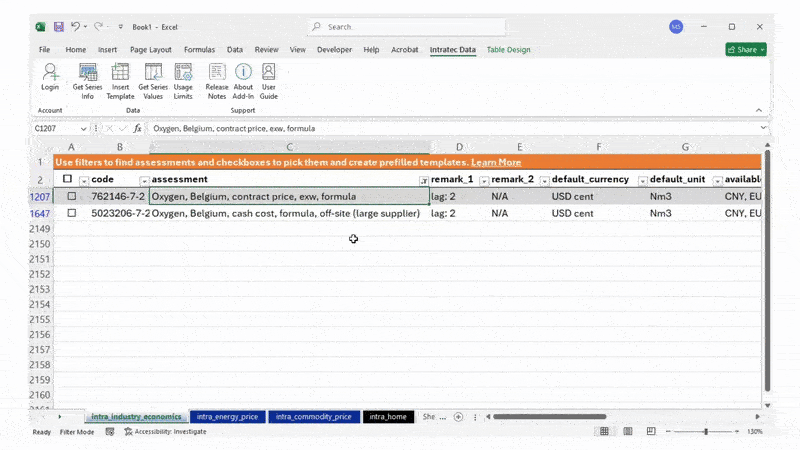
Task: Click the user account avatar
Action: (x=676, y=27)
